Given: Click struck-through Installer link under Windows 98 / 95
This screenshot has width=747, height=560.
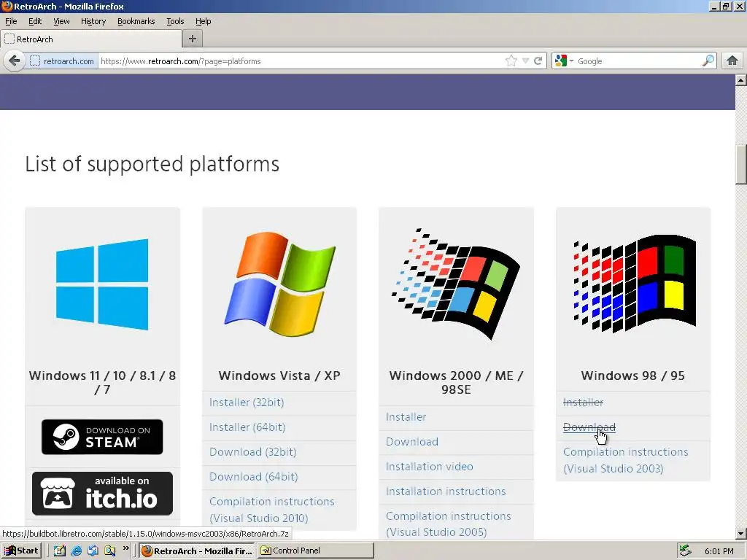Looking at the screenshot, I should (583, 402).
